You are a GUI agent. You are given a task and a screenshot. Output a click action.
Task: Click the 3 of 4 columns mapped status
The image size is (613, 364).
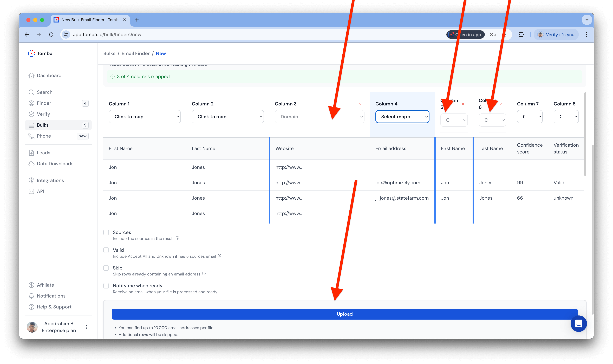tap(140, 77)
